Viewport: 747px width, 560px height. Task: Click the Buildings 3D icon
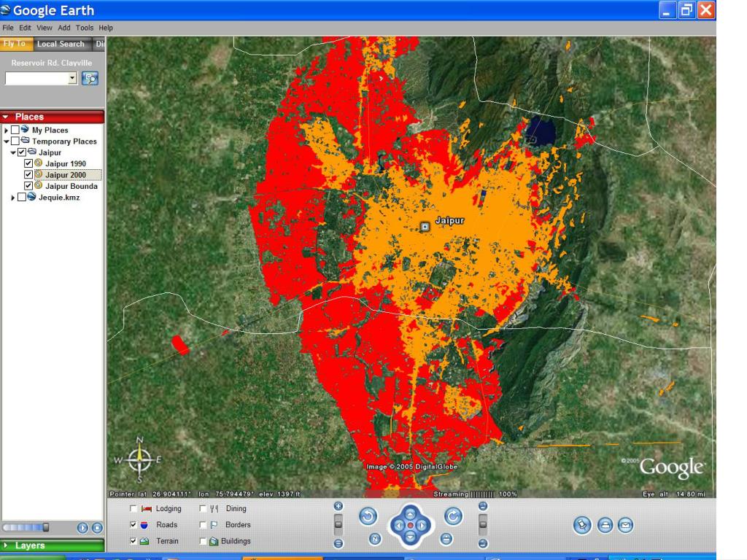(214, 541)
